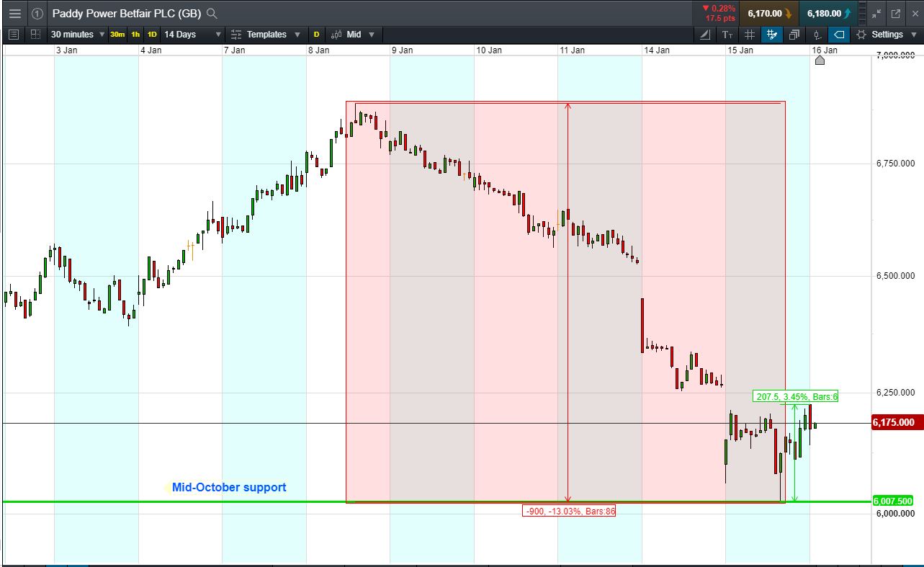
Task: Pop out the chart into new window
Action: (x=896, y=13)
